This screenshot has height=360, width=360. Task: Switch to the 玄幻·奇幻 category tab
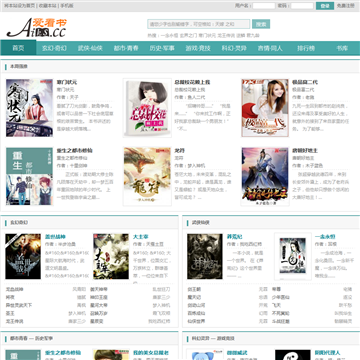point(54,48)
